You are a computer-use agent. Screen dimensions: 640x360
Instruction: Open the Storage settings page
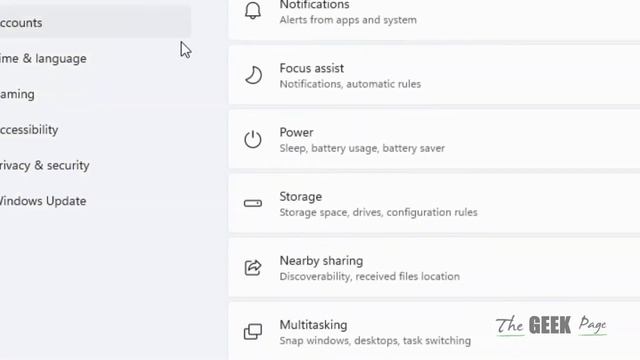click(x=434, y=203)
